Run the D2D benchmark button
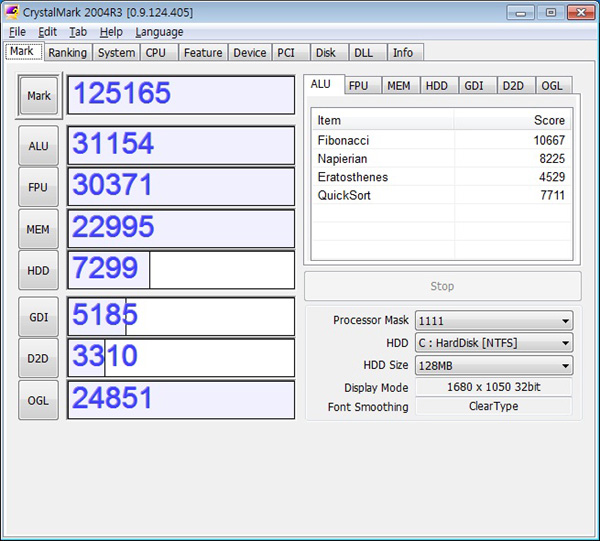This screenshot has width=600, height=541. (38, 358)
